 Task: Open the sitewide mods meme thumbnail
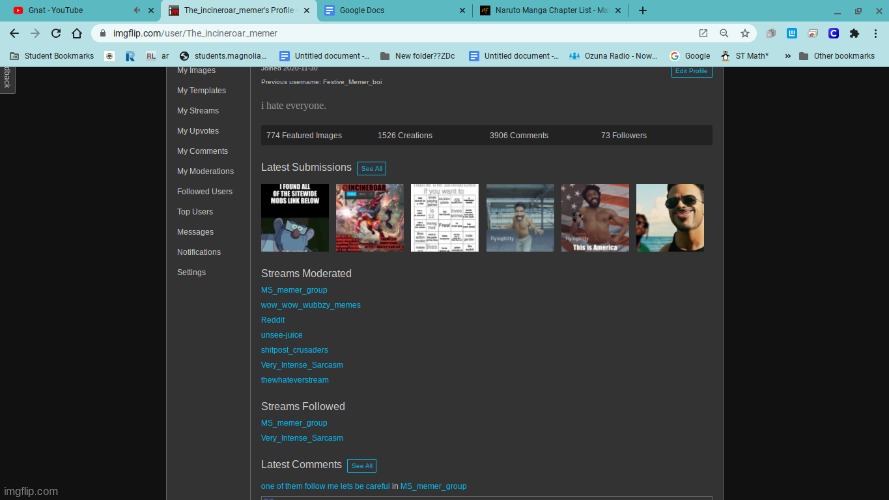(295, 218)
